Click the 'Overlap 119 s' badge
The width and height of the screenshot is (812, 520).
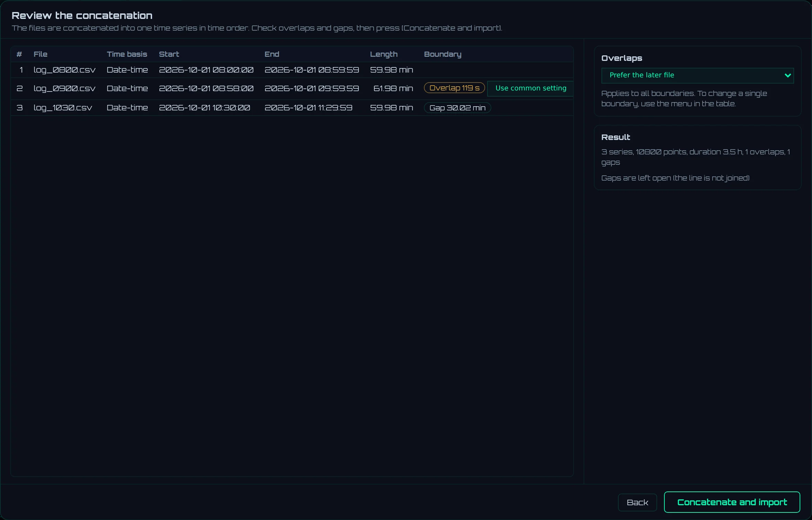pos(454,88)
